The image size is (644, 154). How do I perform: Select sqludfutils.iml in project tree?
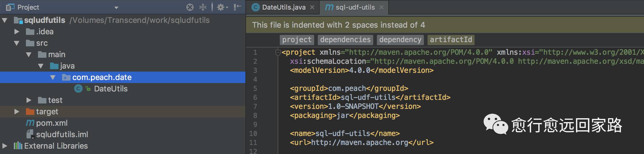point(62,134)
